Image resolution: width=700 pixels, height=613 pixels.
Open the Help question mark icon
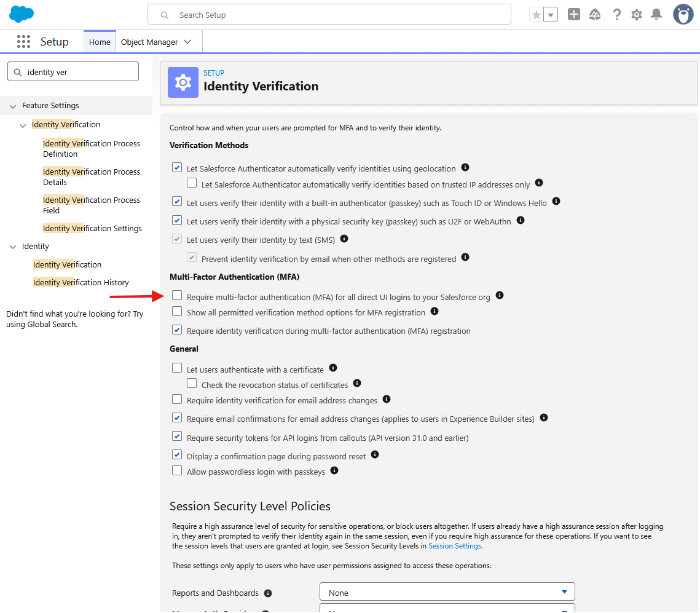tap(616, 15)
